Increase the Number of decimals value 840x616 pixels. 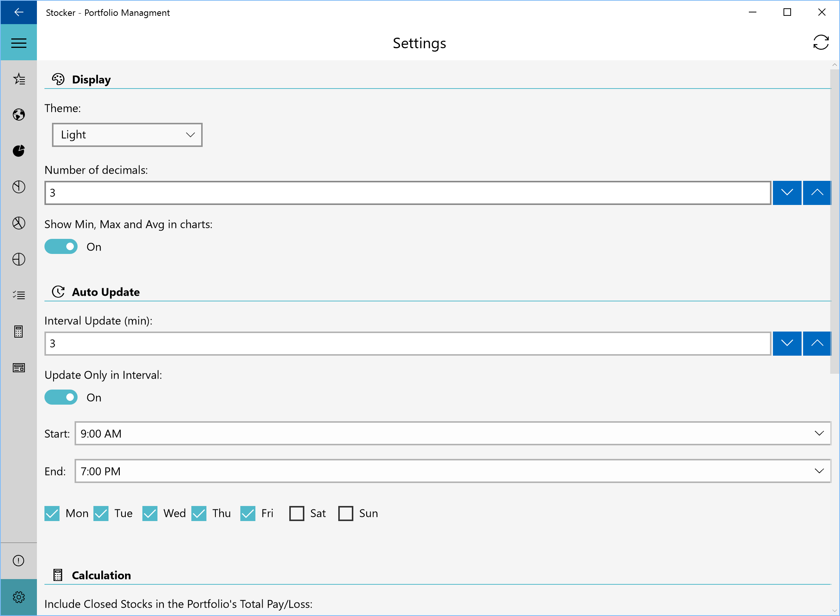click(x=817, y=193)
